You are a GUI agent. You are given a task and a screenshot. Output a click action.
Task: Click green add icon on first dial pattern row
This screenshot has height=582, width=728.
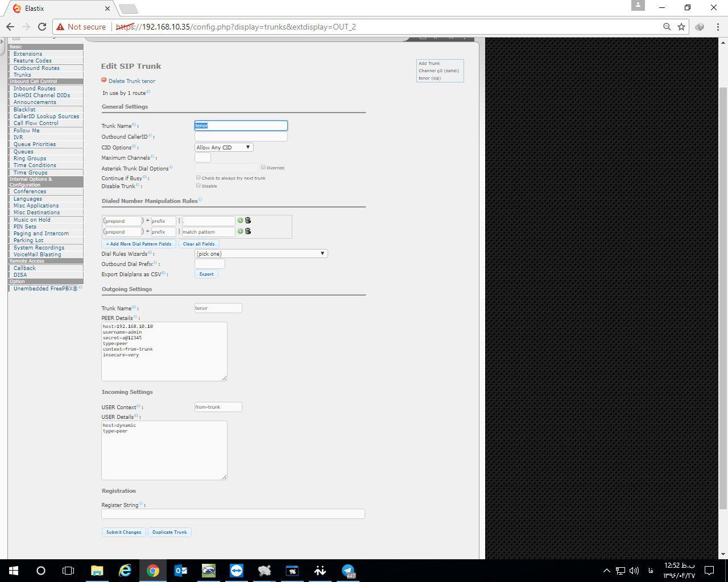point(240,221)
